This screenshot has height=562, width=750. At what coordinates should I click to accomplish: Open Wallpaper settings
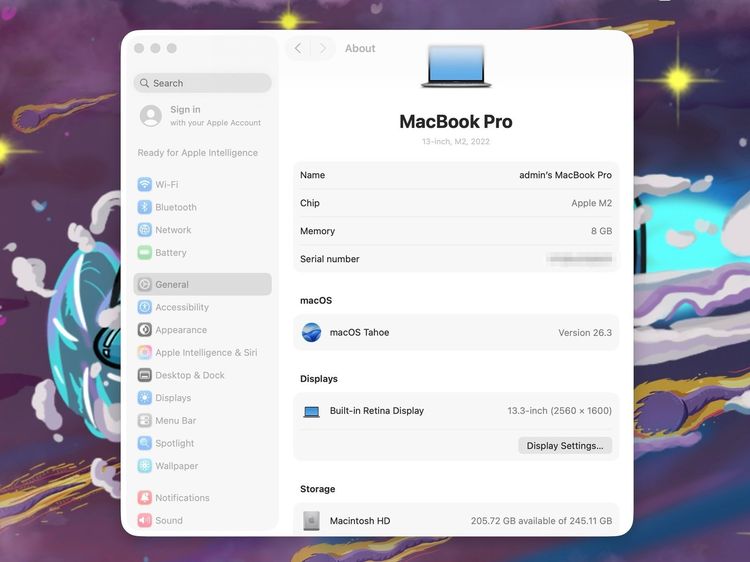tap(203, 466)
